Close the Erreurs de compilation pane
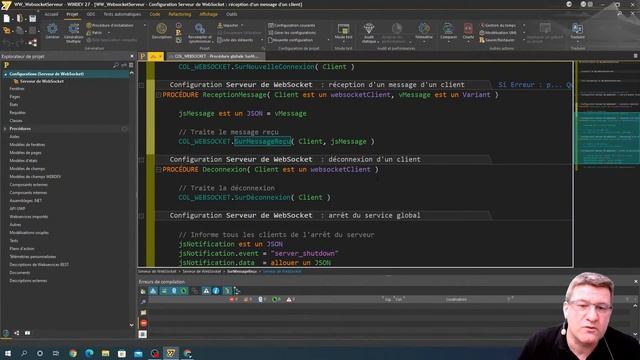Viewport: 640px width, 360px height. pos(636,282)
